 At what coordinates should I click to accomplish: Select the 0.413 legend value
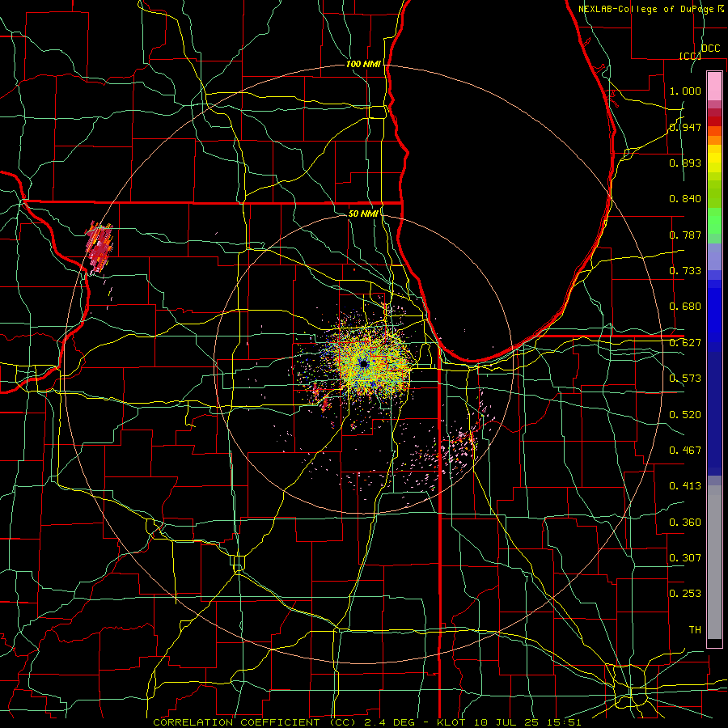[x=685, y=486]
